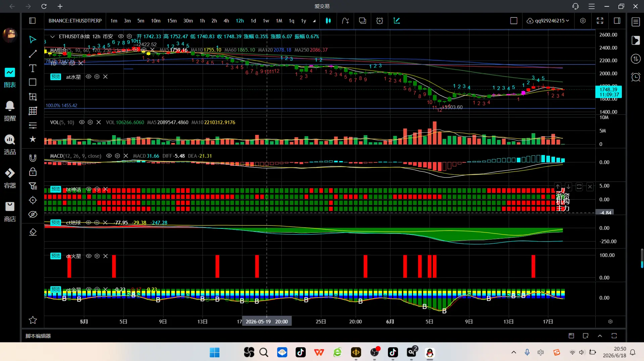
Task: Toggle visibility of dt火星 indicator
Action: (x=89, y=256)
